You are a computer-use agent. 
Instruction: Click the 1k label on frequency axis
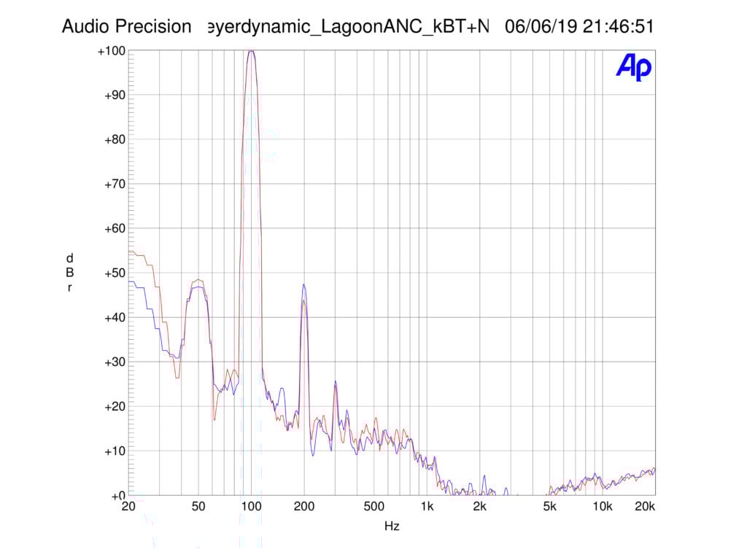(427, 507)
